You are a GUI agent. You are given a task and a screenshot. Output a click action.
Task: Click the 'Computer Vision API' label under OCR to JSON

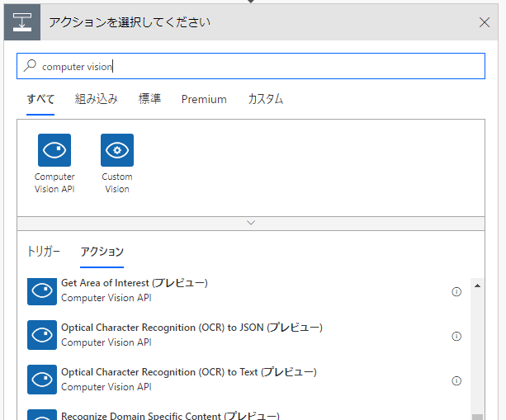pos(106,342)
